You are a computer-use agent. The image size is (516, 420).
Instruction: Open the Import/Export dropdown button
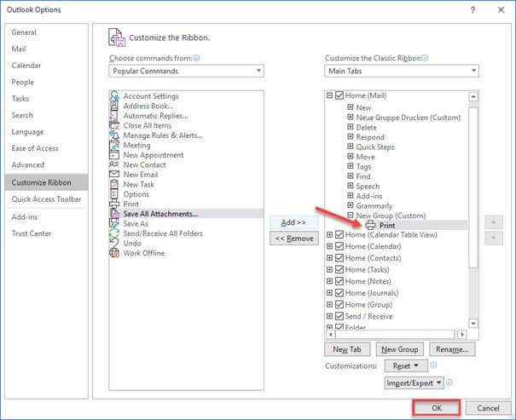pyautogui.click(x=415, y=383)
